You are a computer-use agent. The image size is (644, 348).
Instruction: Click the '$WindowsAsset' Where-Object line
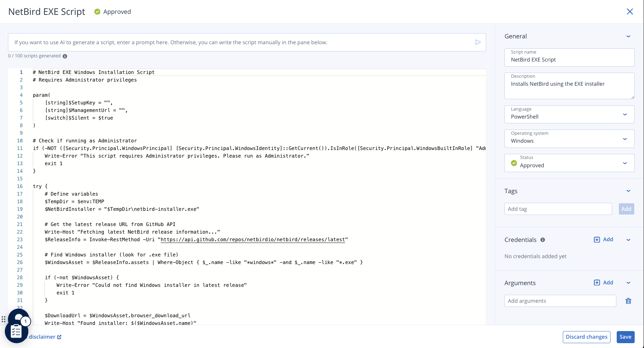pos(203,262)
